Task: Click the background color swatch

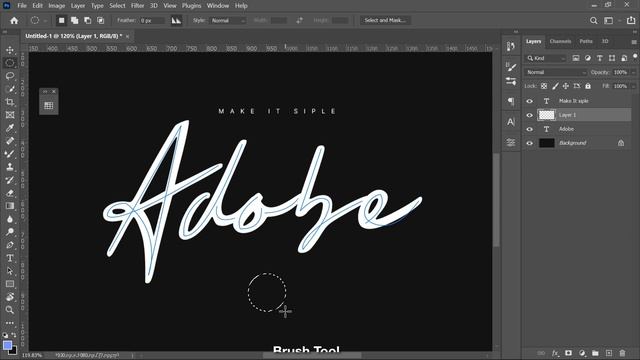Action: (14, 351)
